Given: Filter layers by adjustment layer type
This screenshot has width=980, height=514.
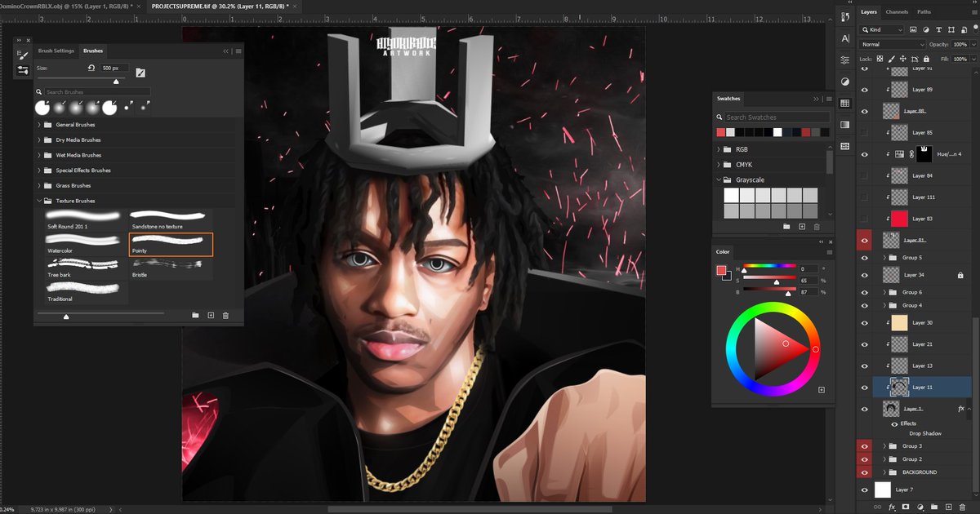Looking at the screenshot, I should [x=925, y=30].
